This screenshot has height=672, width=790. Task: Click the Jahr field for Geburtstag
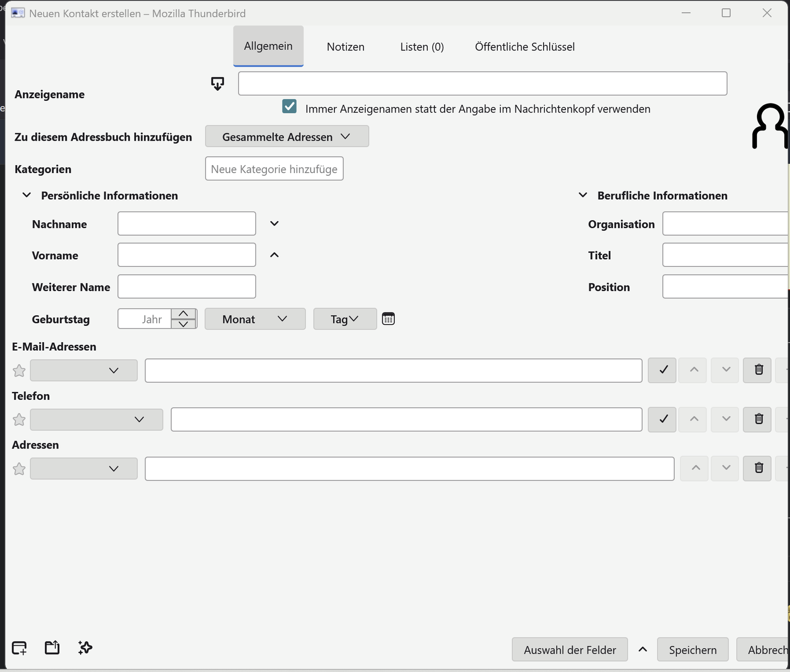145,319
